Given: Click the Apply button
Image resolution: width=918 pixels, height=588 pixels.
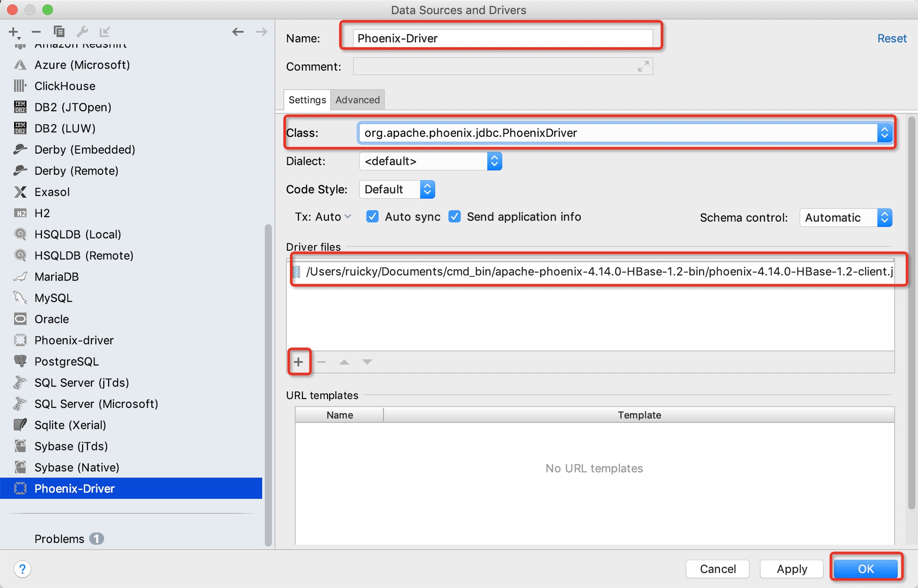Looking at the screenshot, I should pos(792,569).
